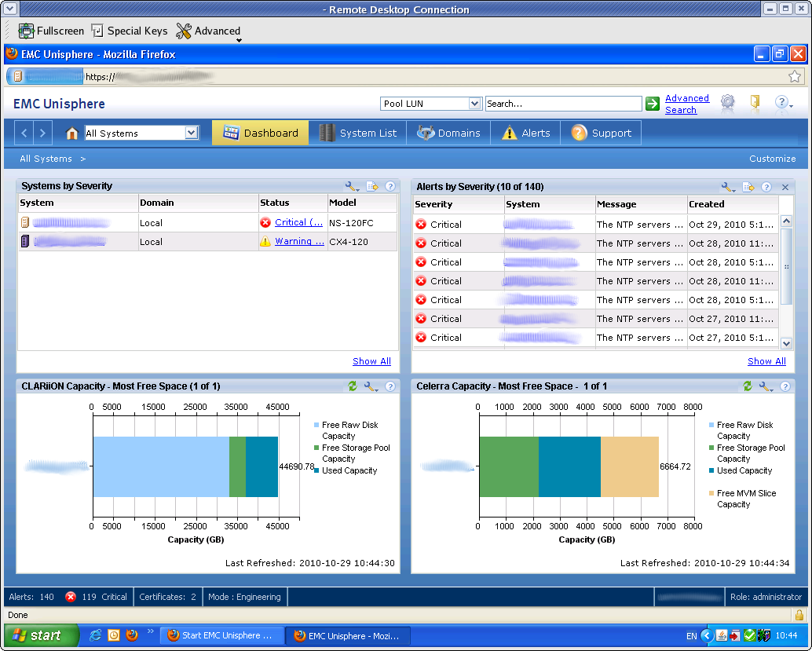Click help icon in Celerra Capacity panel
The image size is (812, 651).
785,386
